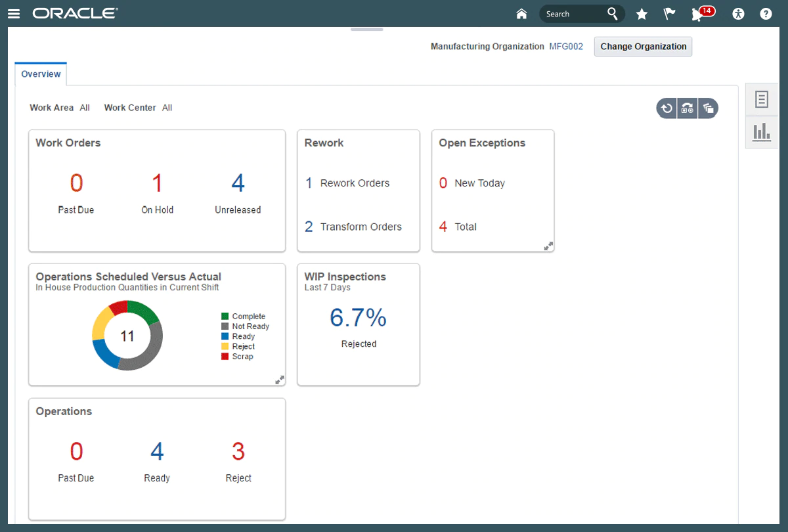
Task: Go to Home via house icon
Action: [521, 14]
